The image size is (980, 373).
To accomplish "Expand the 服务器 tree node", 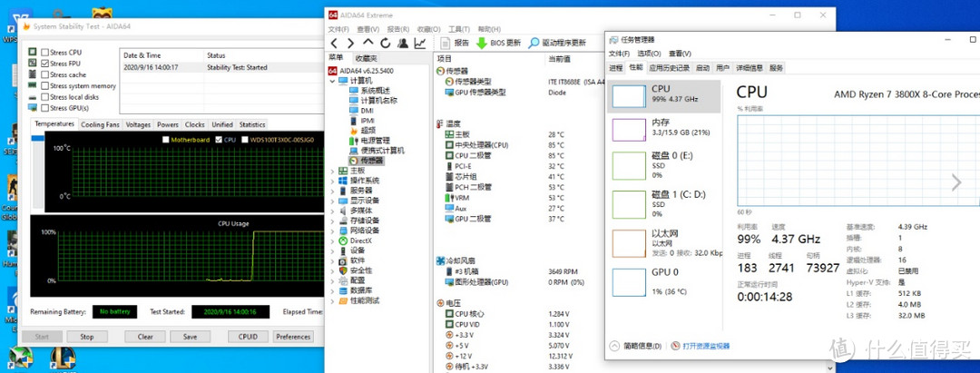I will coord(332,191).
